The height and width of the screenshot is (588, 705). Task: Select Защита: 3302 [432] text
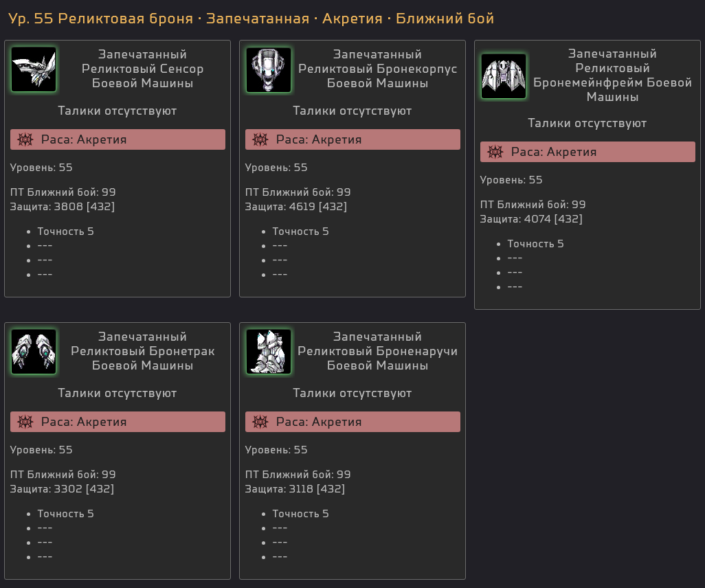click(x=62, y=489)
